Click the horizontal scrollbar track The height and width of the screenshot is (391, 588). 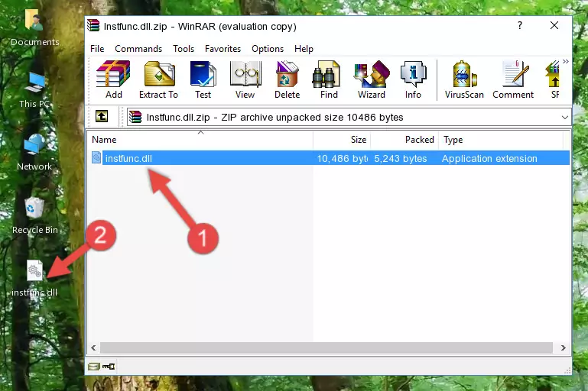[x=326, y=347]
